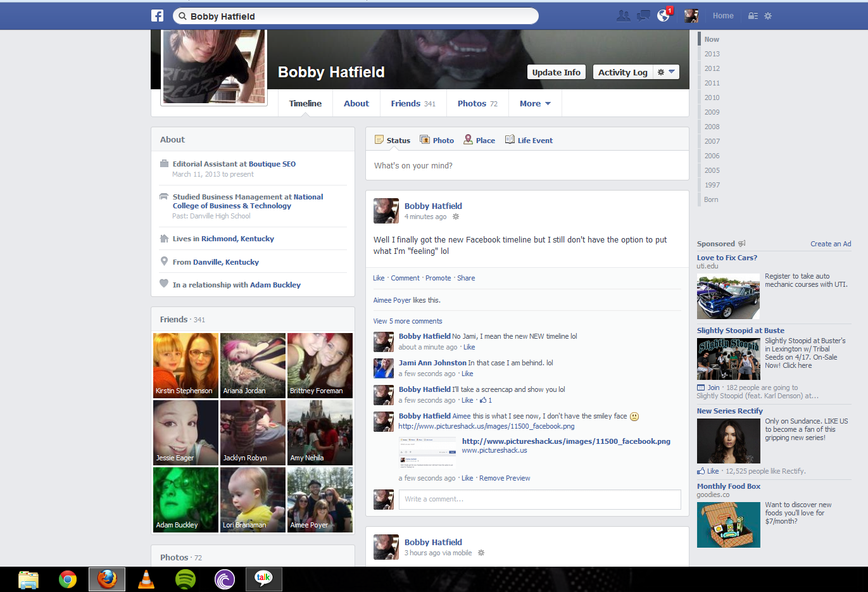
Task: Click the Write a comment field
Action: pyautogui.click(x=539, y=499)
